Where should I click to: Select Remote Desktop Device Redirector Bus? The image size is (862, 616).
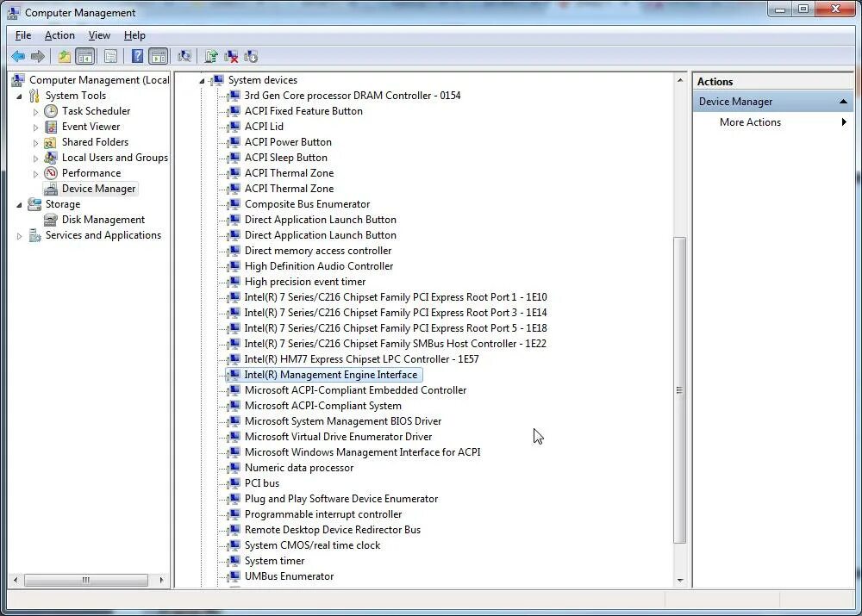(332, 530)
